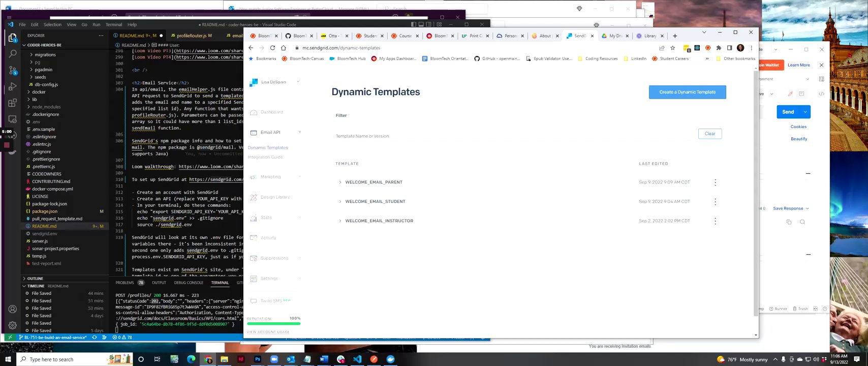This screenshot has width=868, height=366.
Task: Open File Explorer from the taskbar
Action: 224,359
